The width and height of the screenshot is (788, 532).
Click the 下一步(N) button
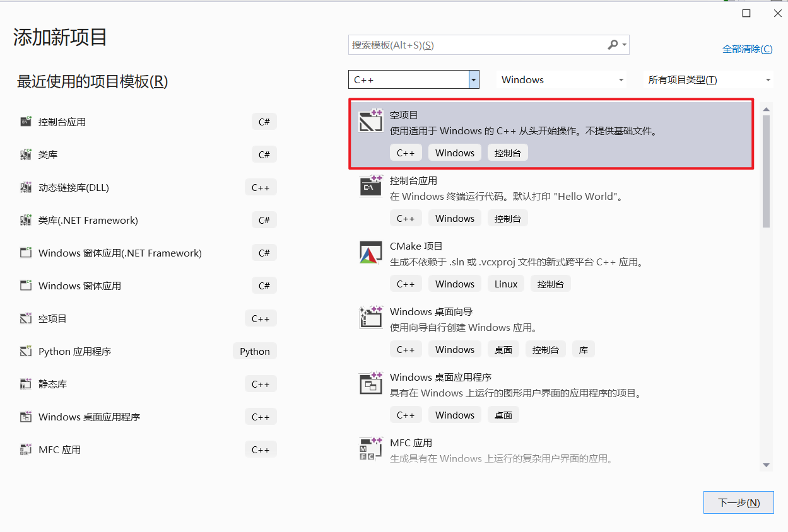coord(739,502)
